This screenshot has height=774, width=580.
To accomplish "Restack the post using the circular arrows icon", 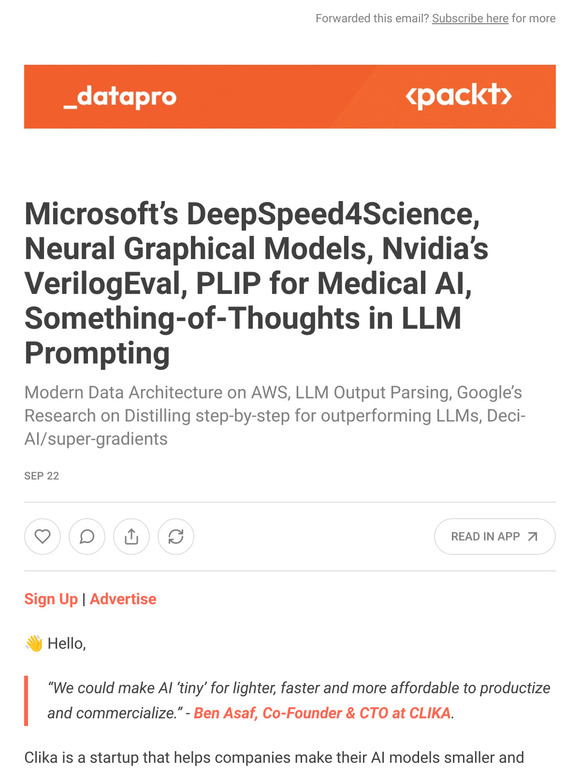I will pos(176,536).
